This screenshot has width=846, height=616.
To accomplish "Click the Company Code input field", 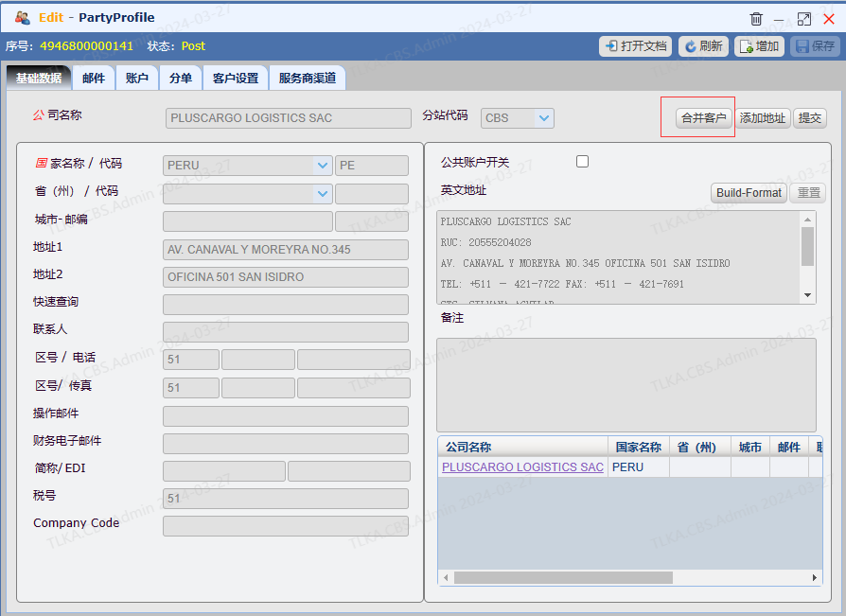I will tap(286, 526).
